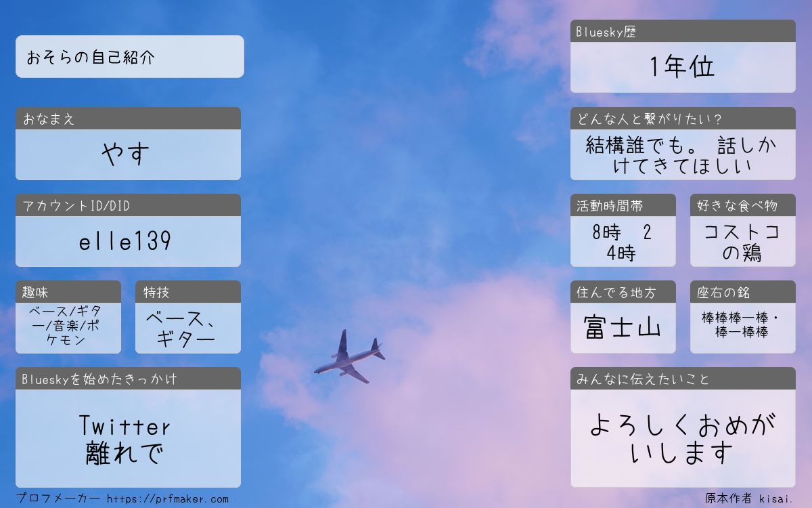
Task: Select the favorite food box コストコの鶏
Action: (x=742, y=242)
